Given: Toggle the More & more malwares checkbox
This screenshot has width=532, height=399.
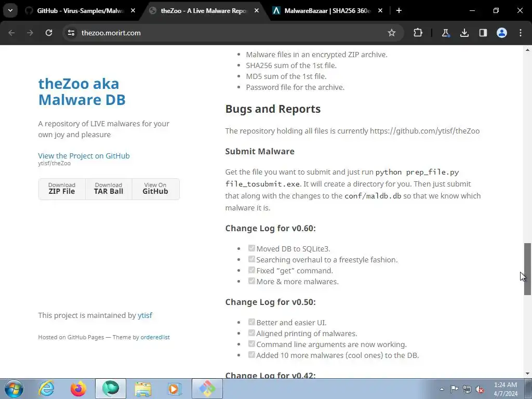Looking at the screenshot, I should coord(251,281).
